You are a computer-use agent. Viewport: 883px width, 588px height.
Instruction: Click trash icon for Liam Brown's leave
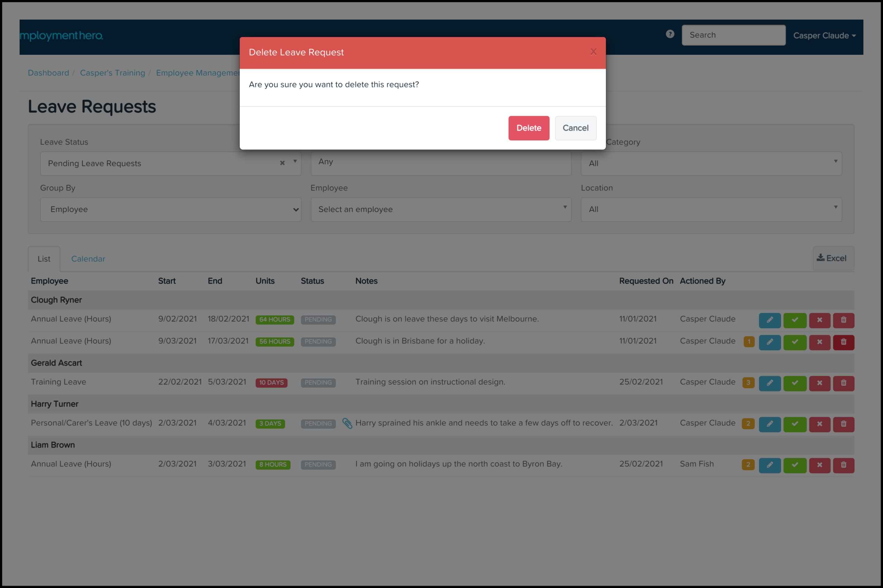point(843,465)
